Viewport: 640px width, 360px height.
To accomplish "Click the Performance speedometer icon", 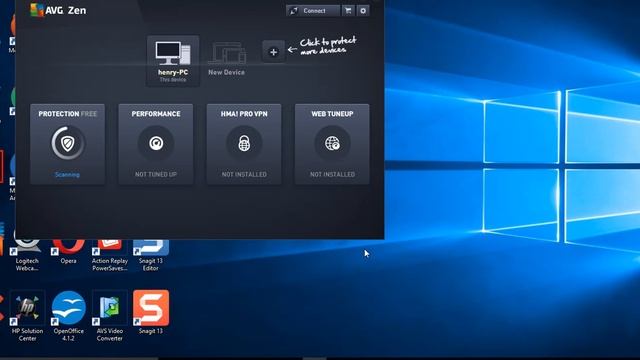I will [x=156, y=143].
